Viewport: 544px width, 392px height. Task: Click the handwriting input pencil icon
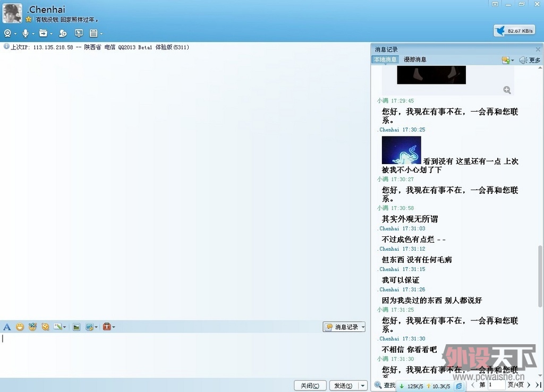point(57,327)
